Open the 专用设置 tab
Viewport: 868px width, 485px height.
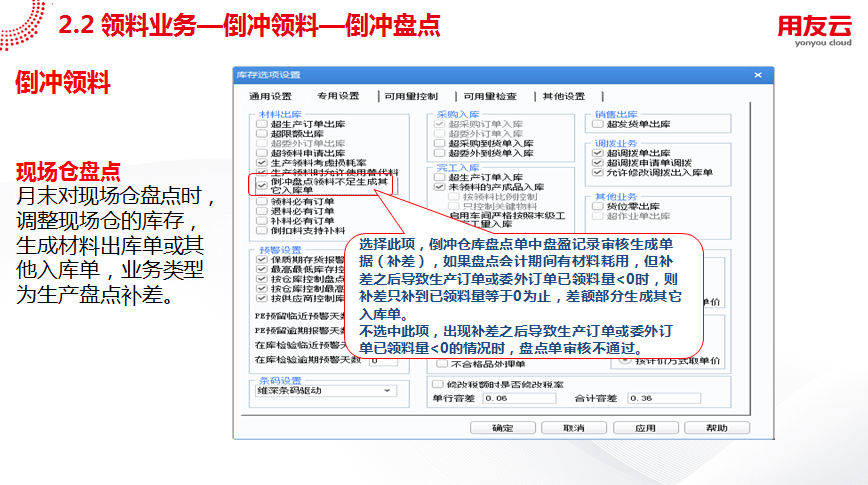[x=338, y=96]
